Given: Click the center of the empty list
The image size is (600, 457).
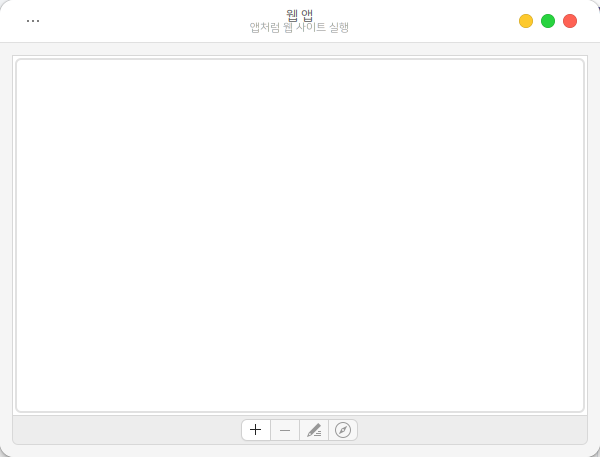Looking at the screenshot, I should click(x=300, y=235).
